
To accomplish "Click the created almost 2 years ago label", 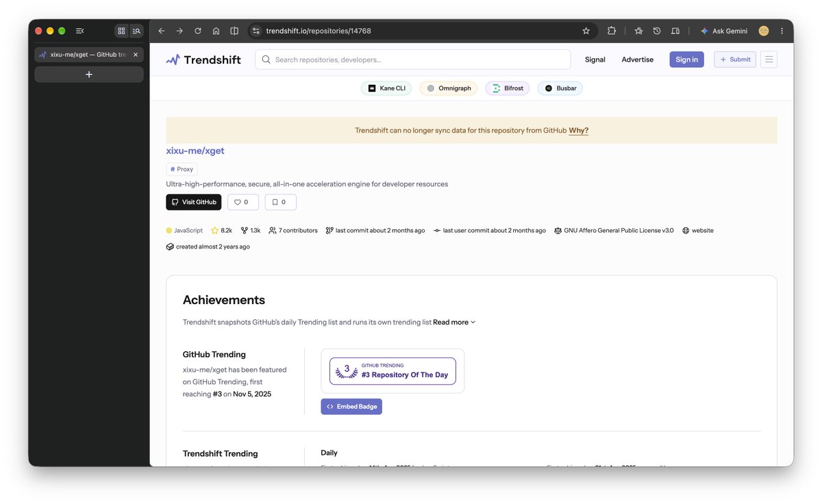I will (x=208, y=247).
